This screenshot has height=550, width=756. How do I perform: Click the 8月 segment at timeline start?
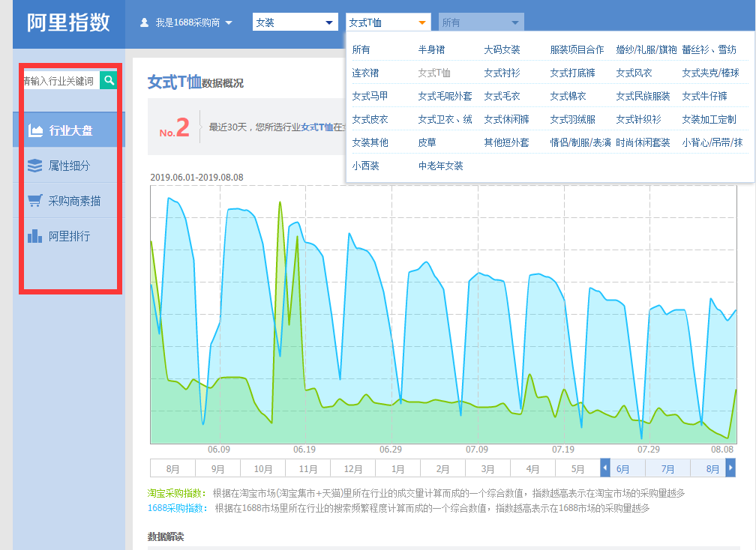pyautogui.click(x=172, y=468)
